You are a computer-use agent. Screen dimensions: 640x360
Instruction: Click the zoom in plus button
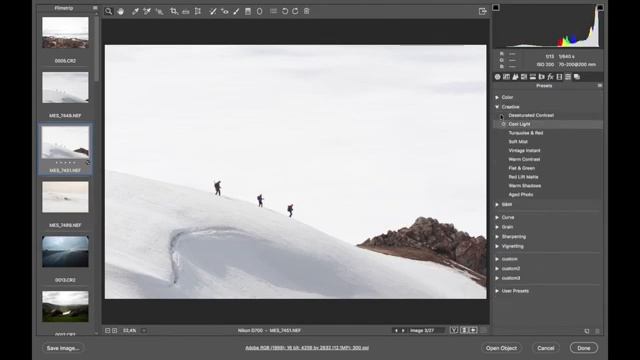(115, 331)
